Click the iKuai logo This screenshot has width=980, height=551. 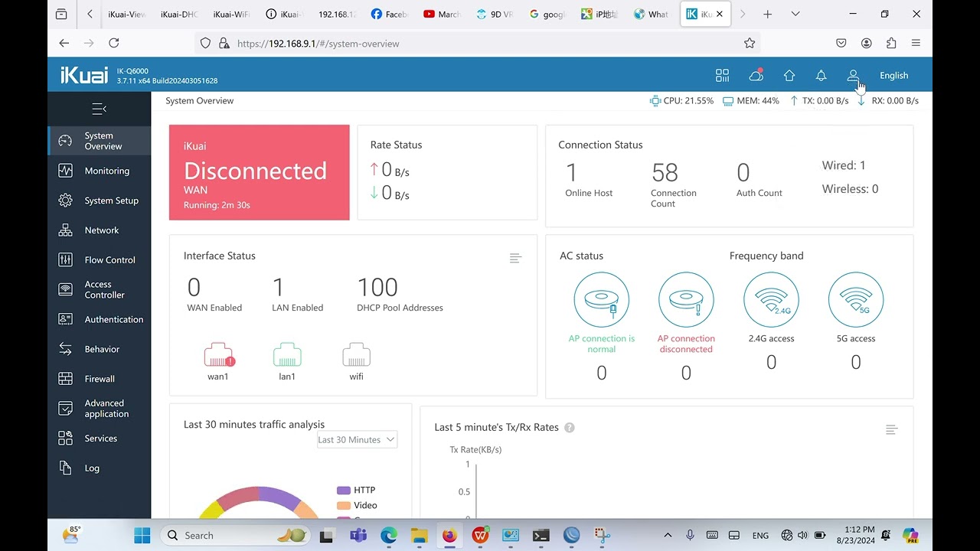tap(85, 74)
